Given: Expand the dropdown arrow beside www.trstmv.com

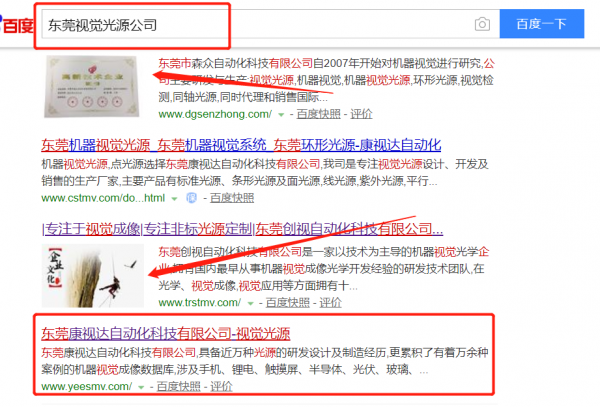Looking at the screenshot, I should 250,303.
